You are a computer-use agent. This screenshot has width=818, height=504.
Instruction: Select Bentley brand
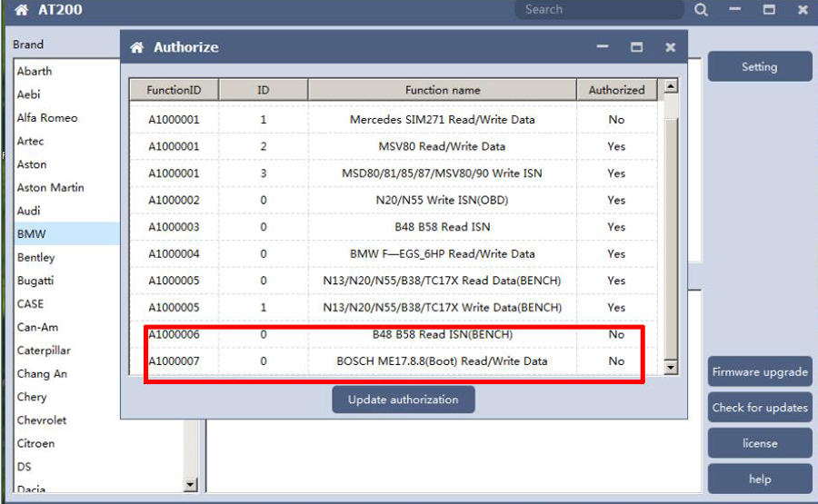tap(35, 258)
